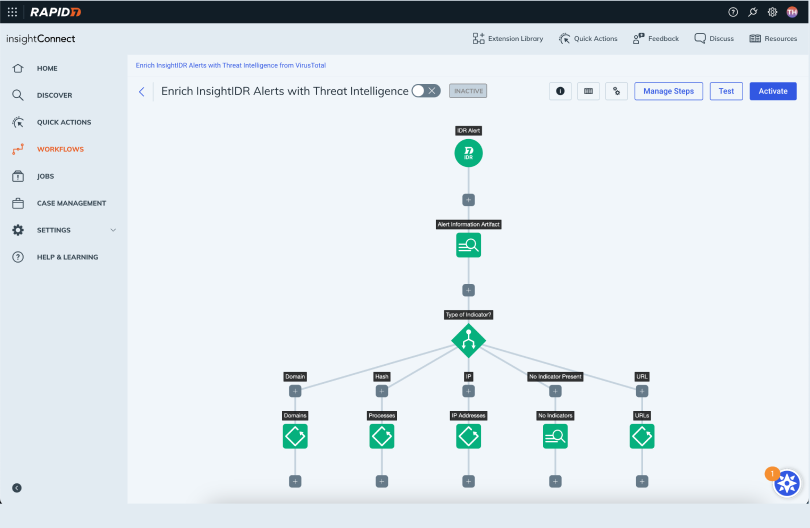Open Quick Actions in the top toolbar
Viewport: 810px width, 528px height.
(588, 39)
